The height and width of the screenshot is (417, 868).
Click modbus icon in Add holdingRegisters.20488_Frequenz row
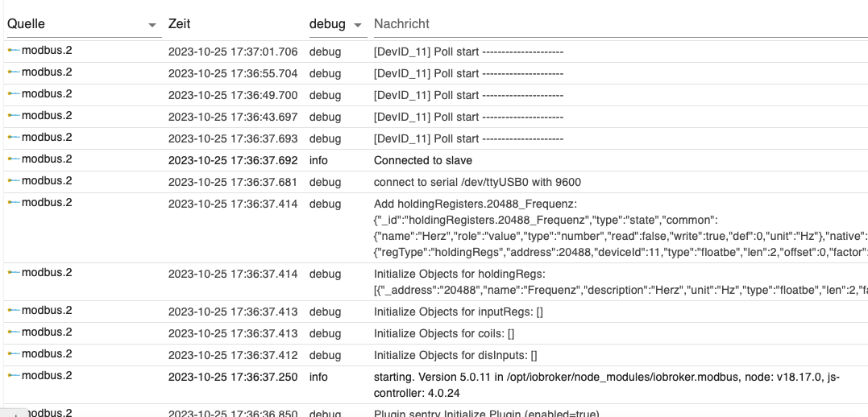14,203
